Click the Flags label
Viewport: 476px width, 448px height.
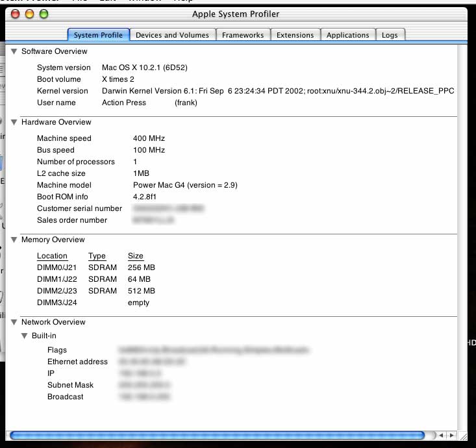[57, 350]
